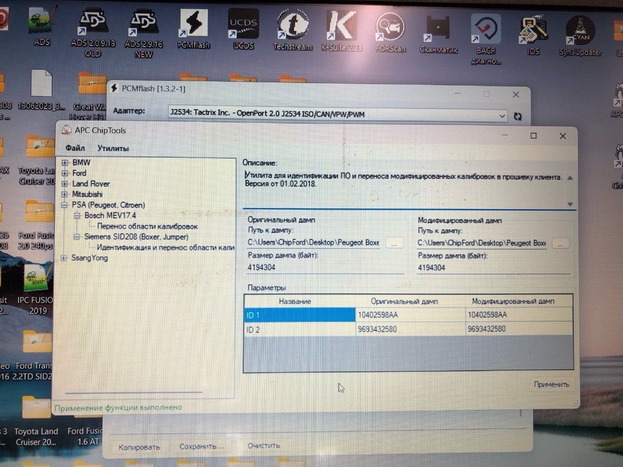Browse for the original dump file path
Screen dimensions: 623x467
[x=395, y=242]
